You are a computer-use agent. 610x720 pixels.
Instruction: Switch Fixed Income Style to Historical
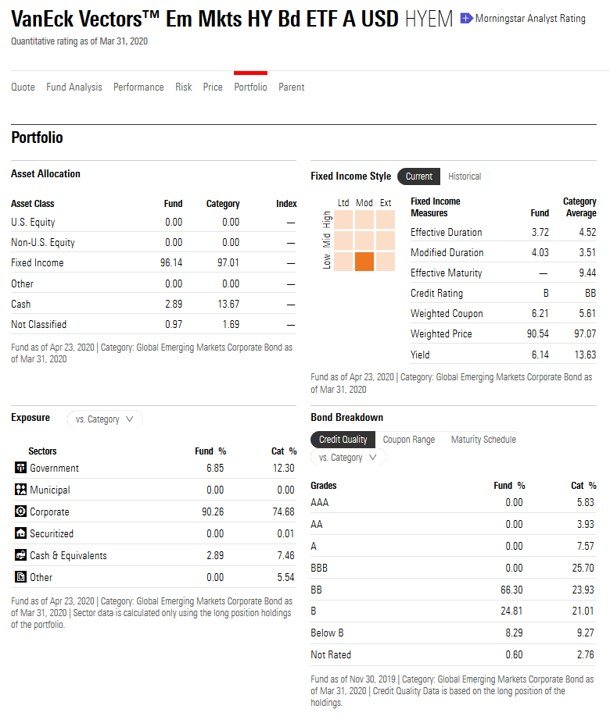464,177
